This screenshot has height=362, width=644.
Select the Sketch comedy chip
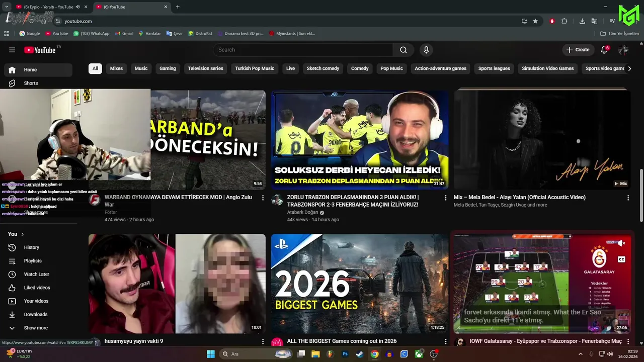(x=323, y=68)
